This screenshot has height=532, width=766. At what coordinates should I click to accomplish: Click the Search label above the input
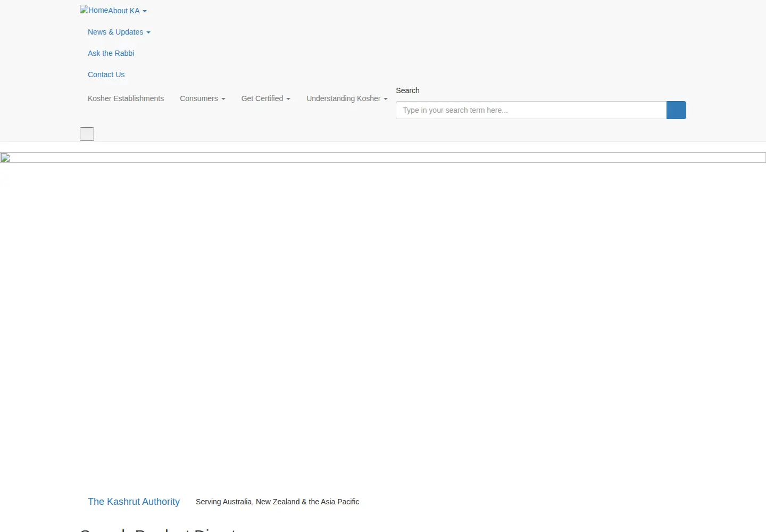[407, 90]
